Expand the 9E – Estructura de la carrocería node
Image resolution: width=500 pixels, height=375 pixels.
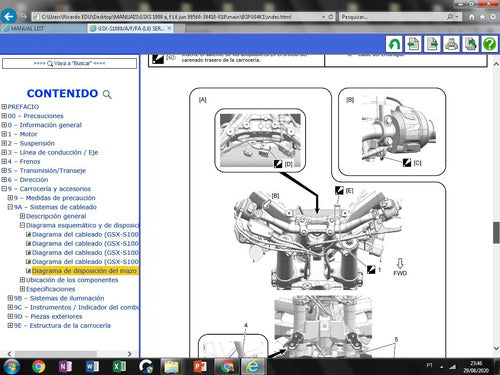pos(10,325)
